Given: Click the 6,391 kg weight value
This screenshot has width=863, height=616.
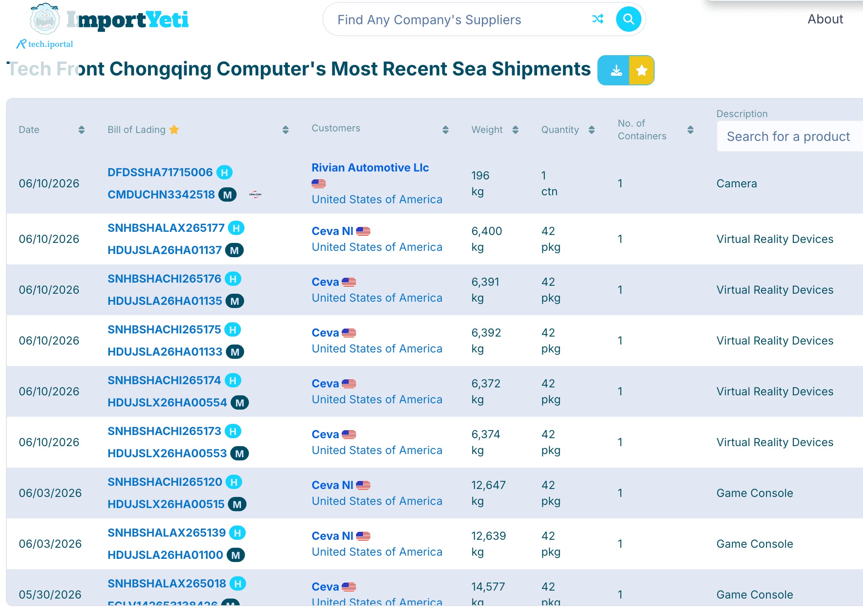Looking at the screenshot, I should [485, 290].
